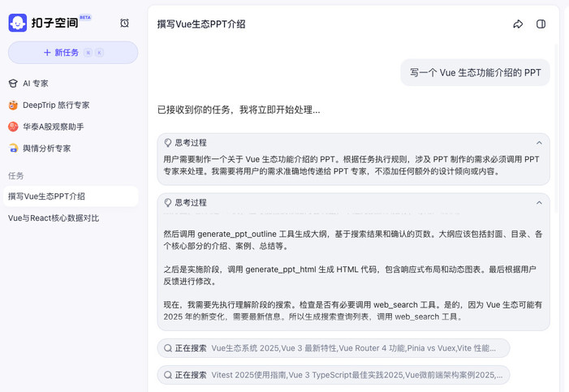569x392 pixels.
Task: Click the BETA badge beside logo
Action: click(x=85, y=17)
